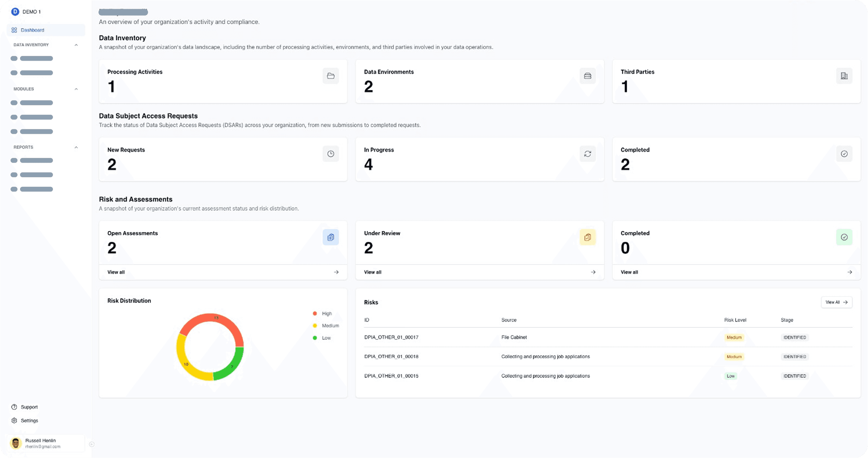Click the Processing Activities folder icon
Screen dimensions: 868x458
[330, 76]
